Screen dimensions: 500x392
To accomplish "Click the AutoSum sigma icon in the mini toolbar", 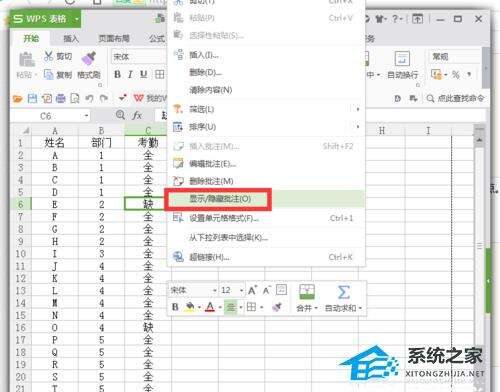I will tap(343, 292).
